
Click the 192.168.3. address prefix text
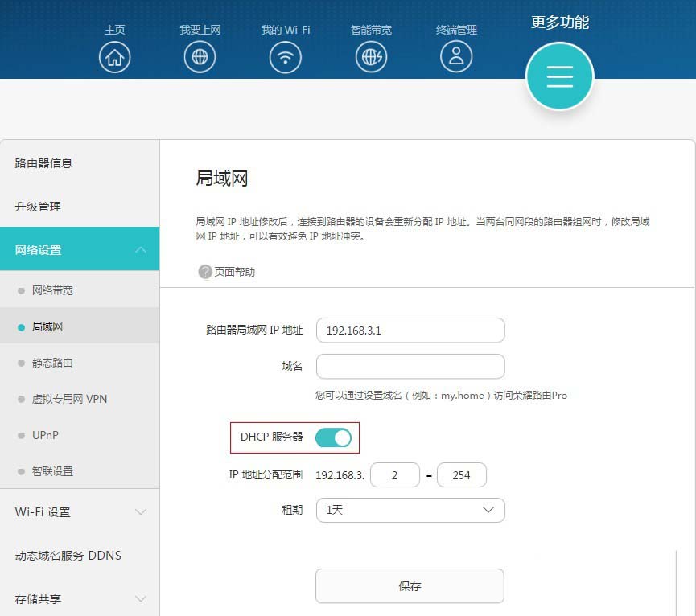pos(340,475)
